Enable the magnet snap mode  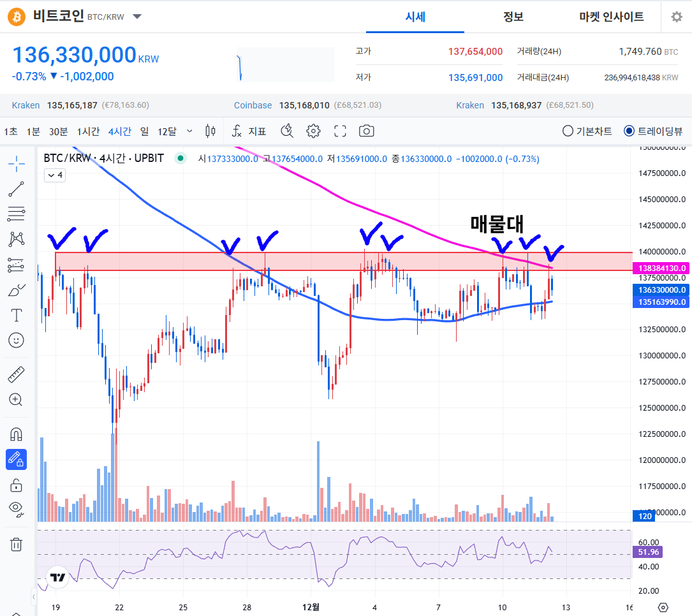(17, 434)
